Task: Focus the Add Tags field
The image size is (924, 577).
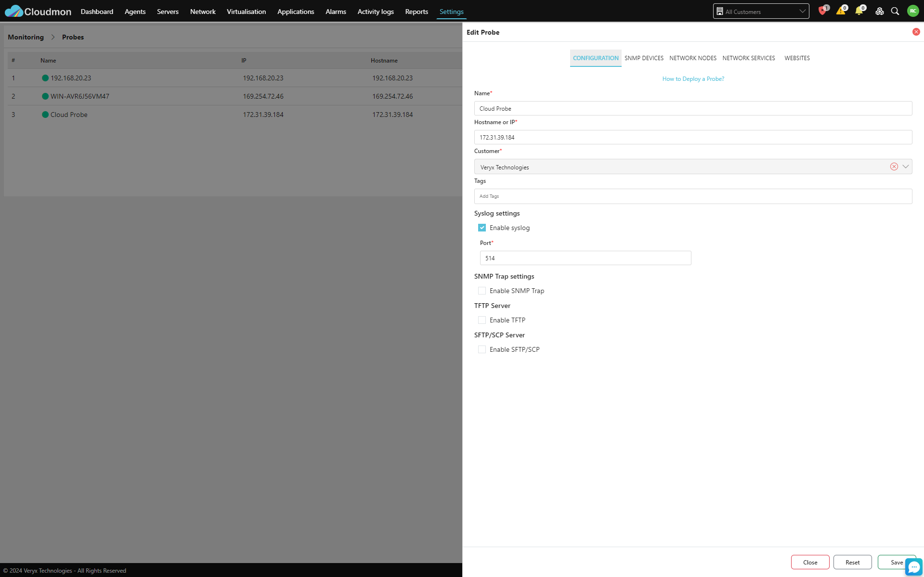Action: tap(693, 196)
